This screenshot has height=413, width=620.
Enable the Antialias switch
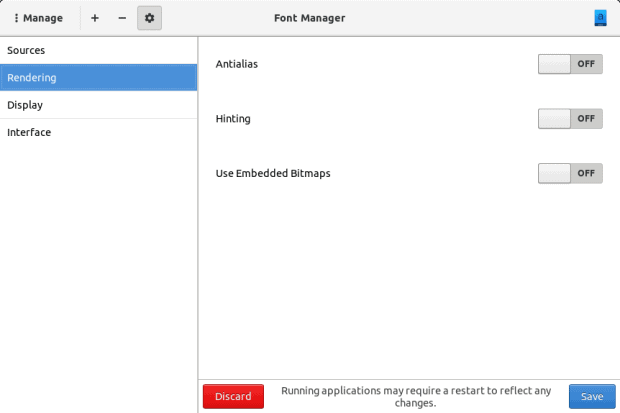click(x=570, y=64)
